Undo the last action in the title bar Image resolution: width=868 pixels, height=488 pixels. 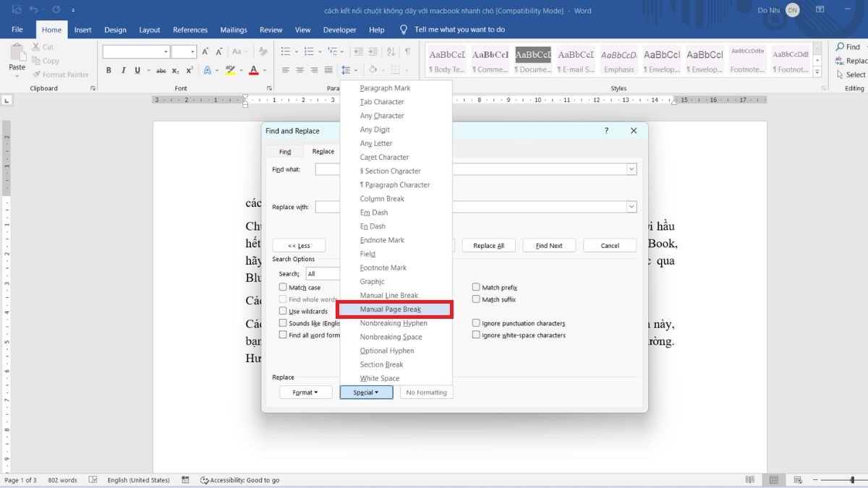click(33, 10)
